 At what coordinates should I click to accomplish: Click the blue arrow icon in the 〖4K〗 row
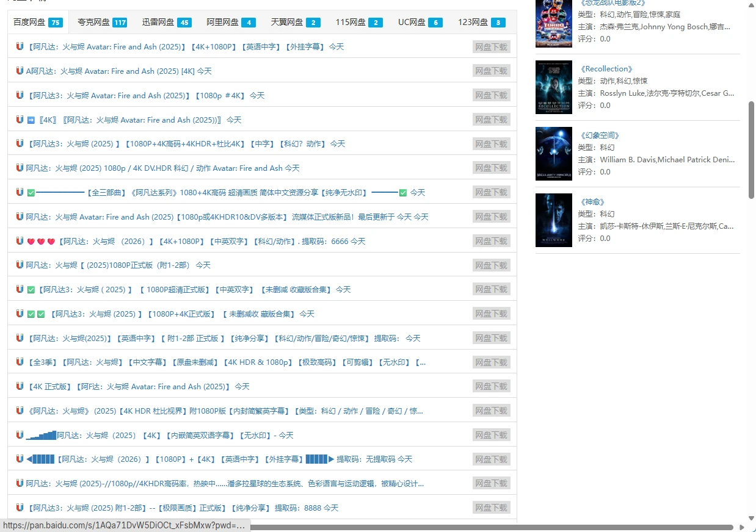[x=31, y=120]
